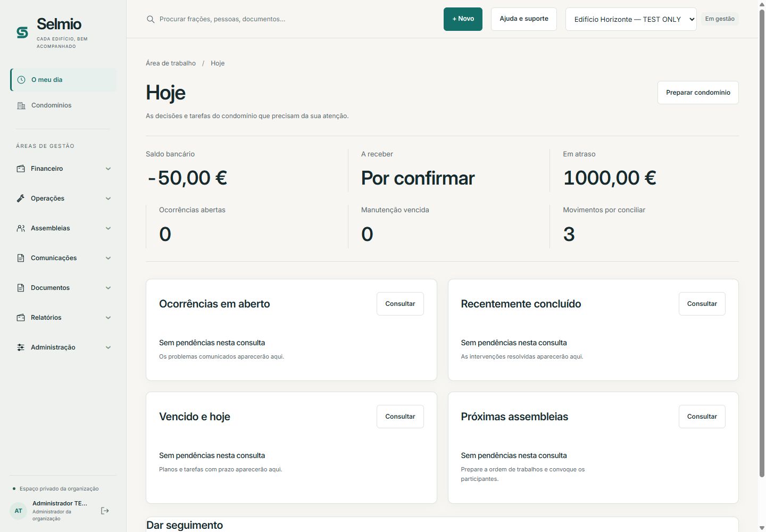766x532 pixels.
Task: Go to the Condomínios menu item
Action: click(x=63, y=105)
